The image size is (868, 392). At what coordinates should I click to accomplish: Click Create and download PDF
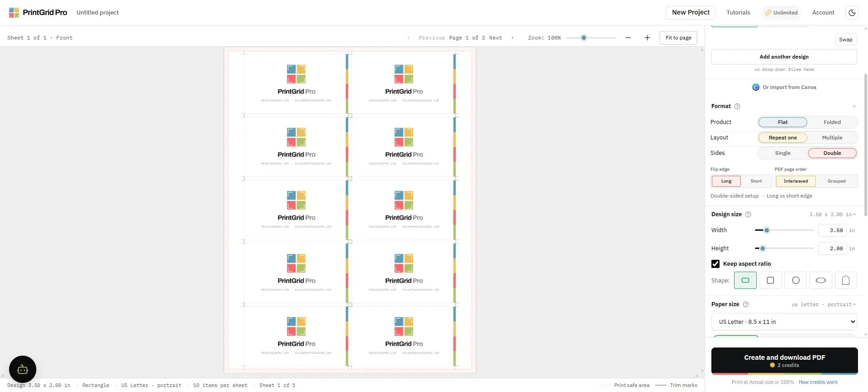click(784, 361)
